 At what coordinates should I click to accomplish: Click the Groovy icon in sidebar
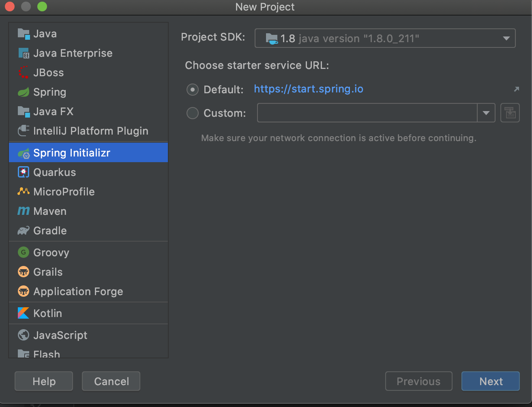click(24, 253)
